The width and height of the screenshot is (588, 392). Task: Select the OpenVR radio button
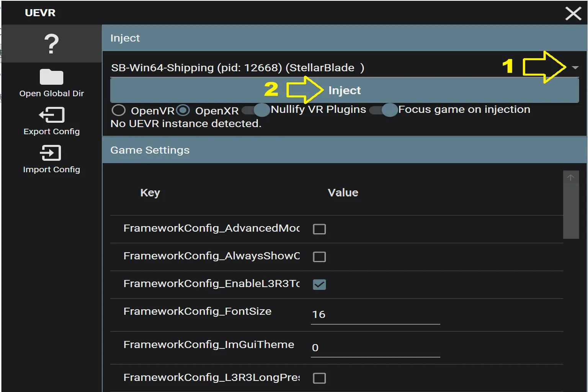pos(119,110)
